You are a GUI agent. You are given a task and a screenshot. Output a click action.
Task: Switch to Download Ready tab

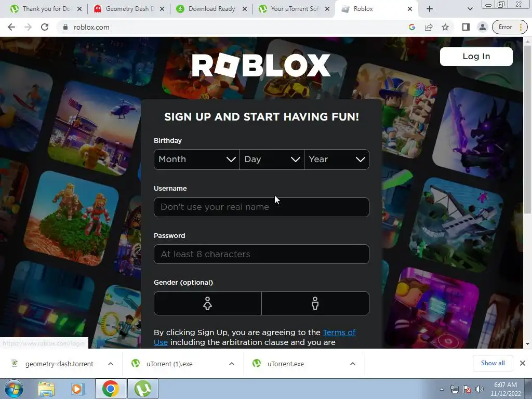click(x=212, y=9)
